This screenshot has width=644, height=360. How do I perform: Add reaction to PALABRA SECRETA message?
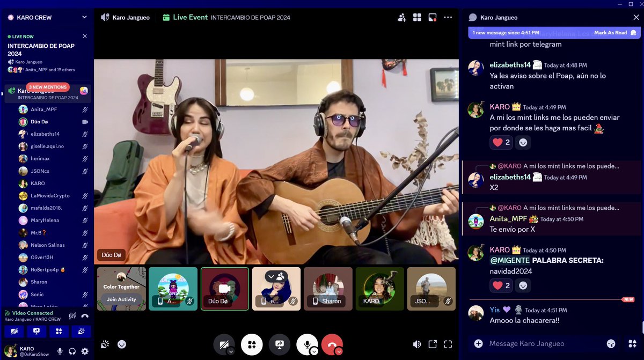tap(523, 285)
